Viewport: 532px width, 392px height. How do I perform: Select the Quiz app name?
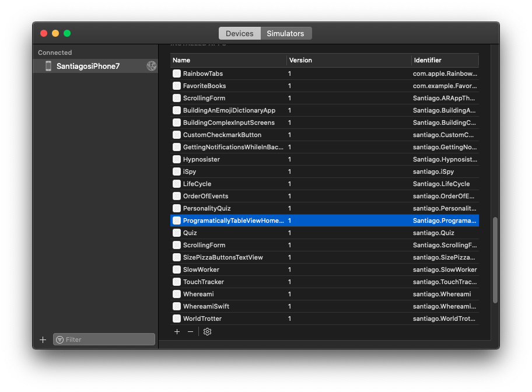coord(190,233)
